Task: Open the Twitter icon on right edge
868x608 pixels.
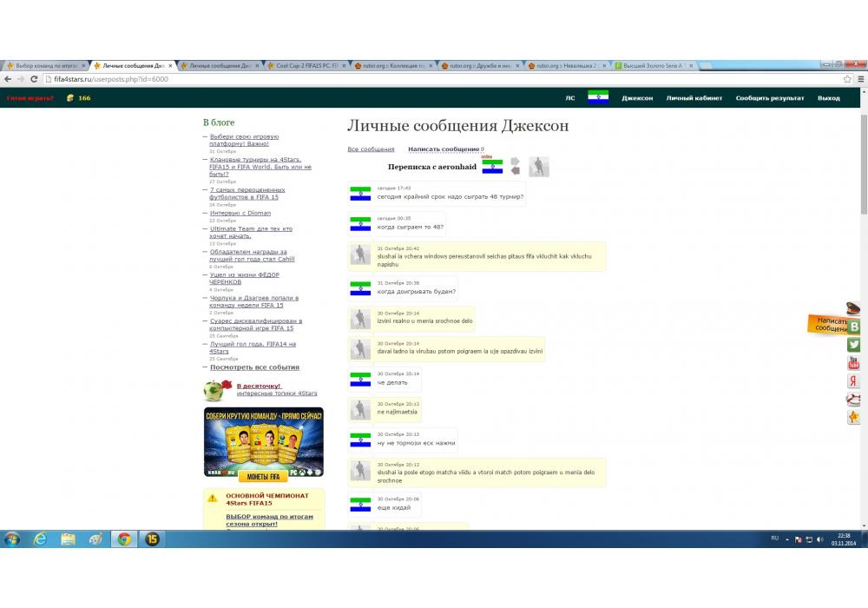Action: tap(854, 345)
